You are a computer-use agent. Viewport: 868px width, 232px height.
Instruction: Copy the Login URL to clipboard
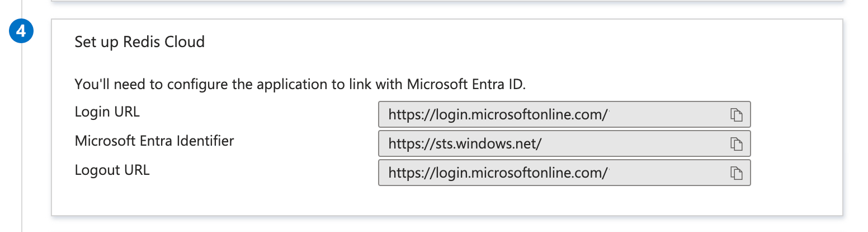pos(736,115)
